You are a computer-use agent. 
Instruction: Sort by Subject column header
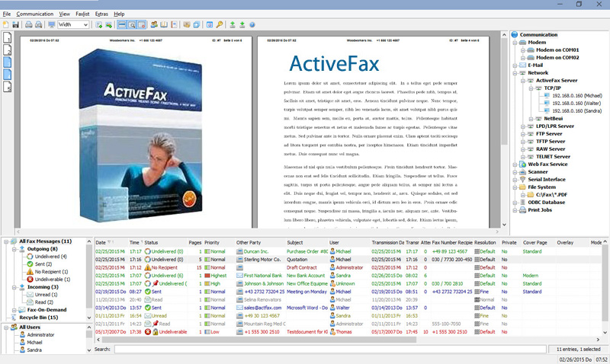pyautogui.click(x=307, y=242)
